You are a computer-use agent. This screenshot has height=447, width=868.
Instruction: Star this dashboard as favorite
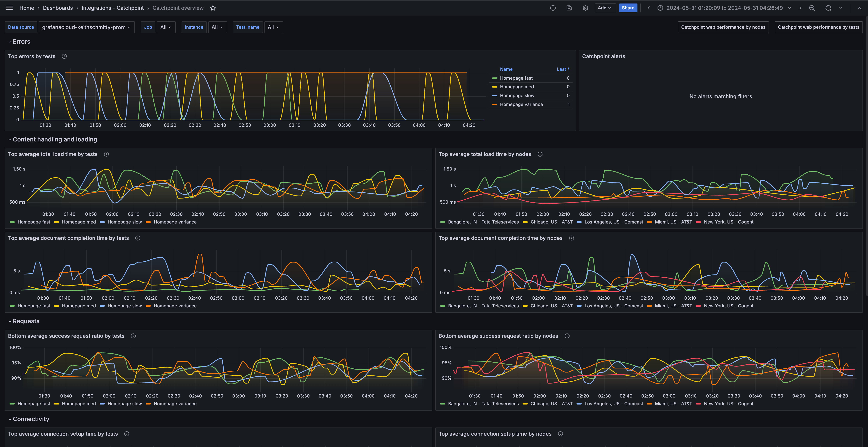tap(213, 8)
